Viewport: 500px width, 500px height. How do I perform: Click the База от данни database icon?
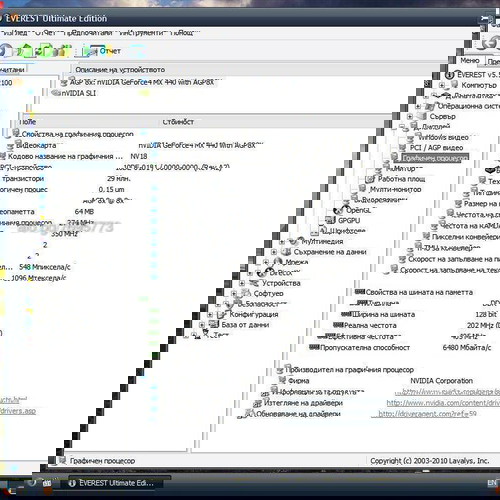[214, 324]
